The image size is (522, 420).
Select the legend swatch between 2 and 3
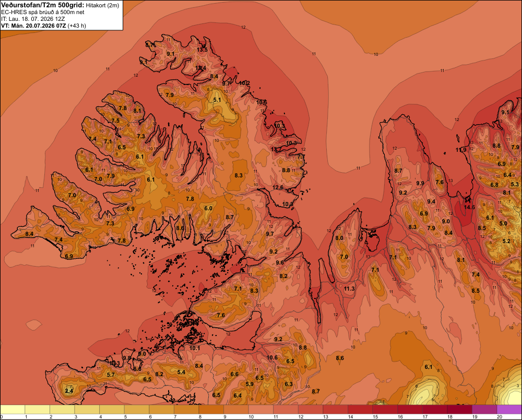coord(62,410)
